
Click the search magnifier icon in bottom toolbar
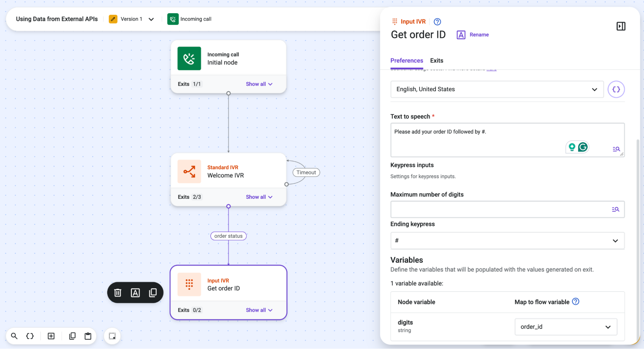tap(14, 336)
